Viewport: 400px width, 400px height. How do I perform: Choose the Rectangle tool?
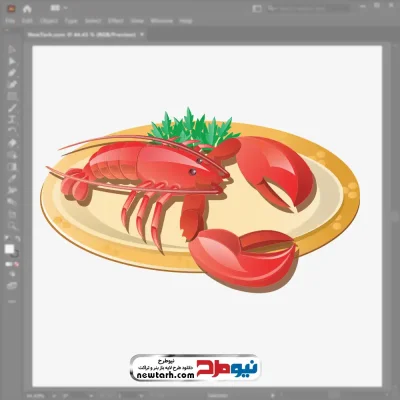[12, 96]
